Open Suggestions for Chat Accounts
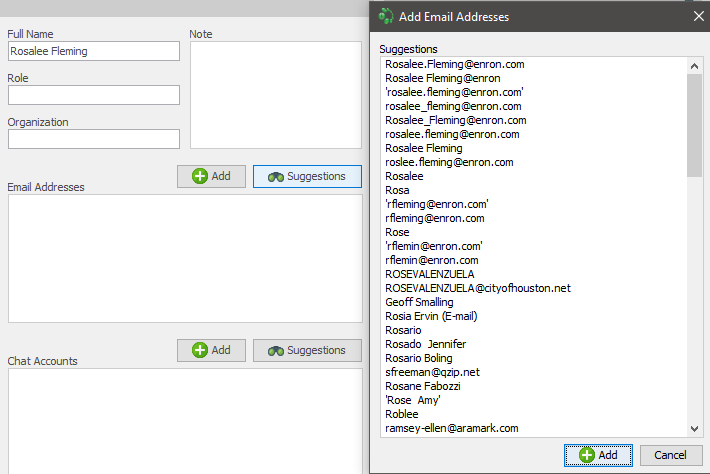Viewport: 710px width, 474px height. pyautogui.click(x=306, y=350)
